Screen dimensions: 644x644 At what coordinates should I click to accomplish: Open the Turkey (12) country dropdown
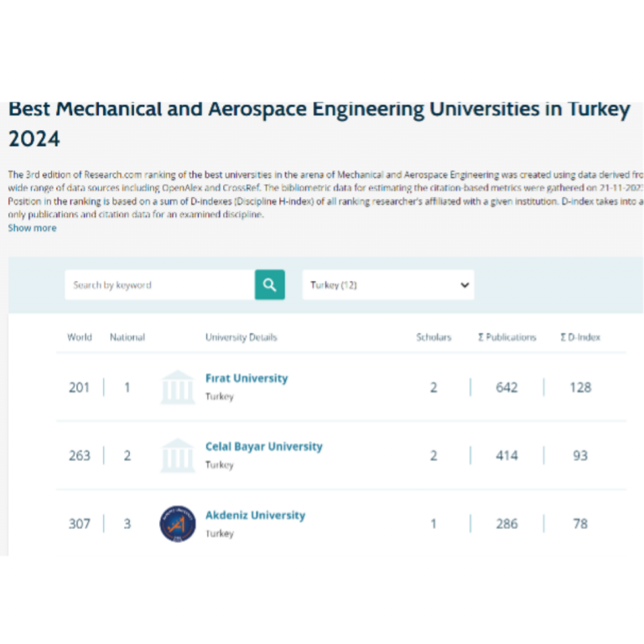[388, 284]
